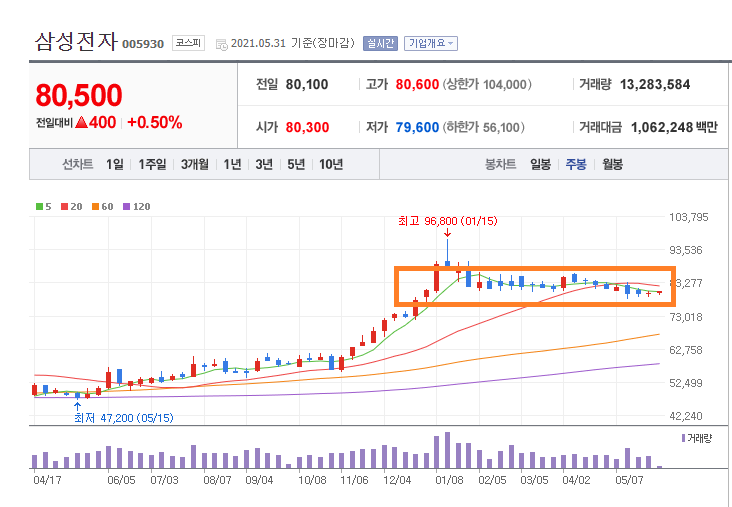The width and height of the screenshot is (732, 507).
Task: Switch to the 1년 line chart
Action: pyautogui.click(x=232, y=164)
